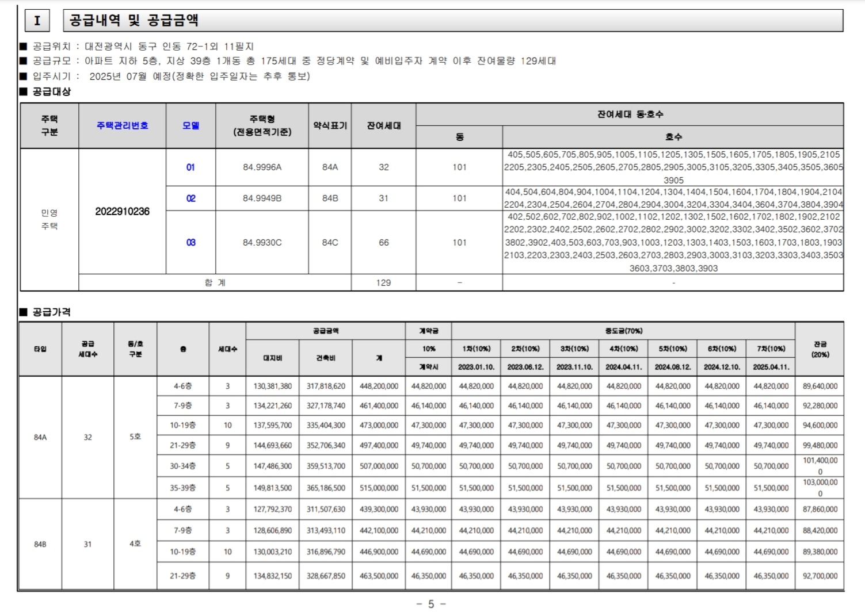The width and height of the screenshot is (865, 616).
Task: Click total price 463,500,000
Action: pos(379,576)
